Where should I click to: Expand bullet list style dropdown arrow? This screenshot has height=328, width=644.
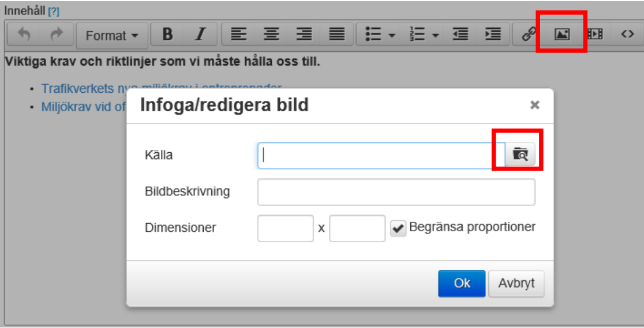pos(392,36)
